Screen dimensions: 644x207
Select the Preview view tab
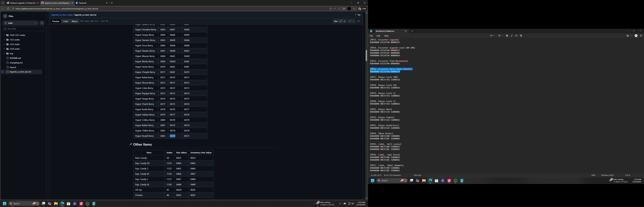55,21
